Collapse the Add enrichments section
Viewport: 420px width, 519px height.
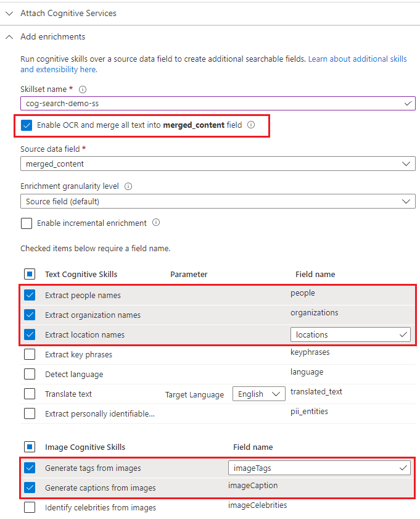coord(9,37)
